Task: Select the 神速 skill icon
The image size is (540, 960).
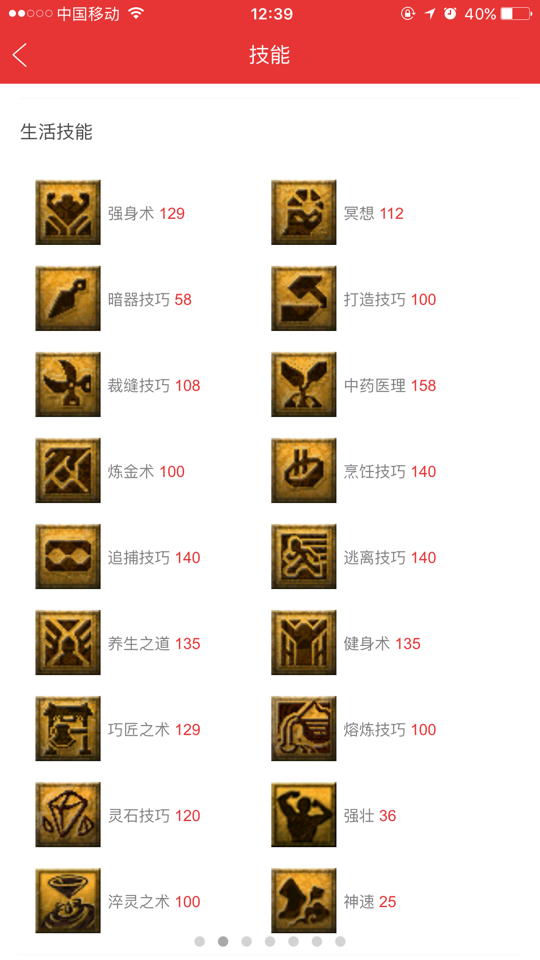Action: click(x=304, y=901)
